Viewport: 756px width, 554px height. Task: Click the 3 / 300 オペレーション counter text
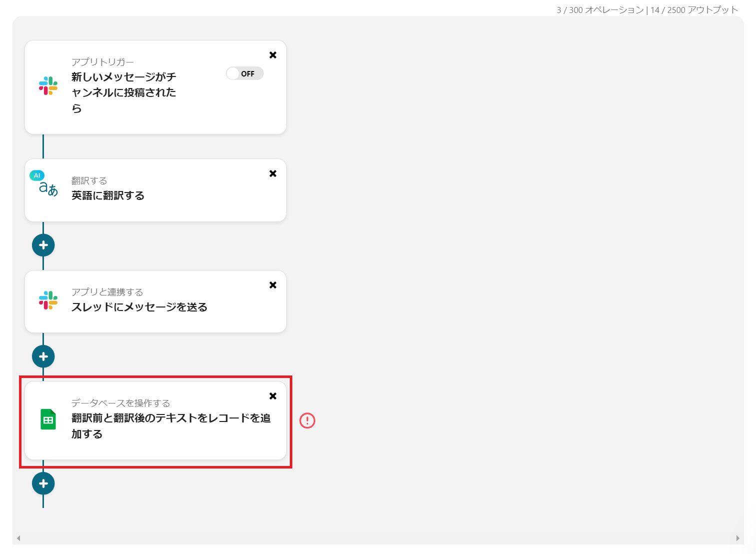599,9
